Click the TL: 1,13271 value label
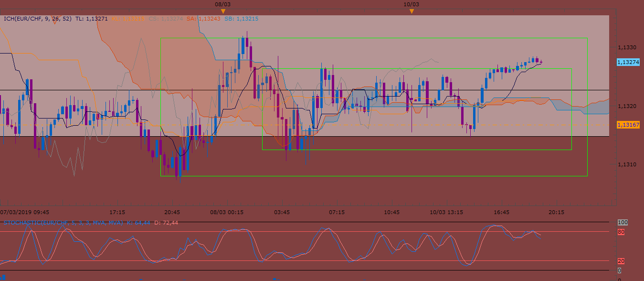This screenshot has height=281, width=644. [x=92, y=19]
